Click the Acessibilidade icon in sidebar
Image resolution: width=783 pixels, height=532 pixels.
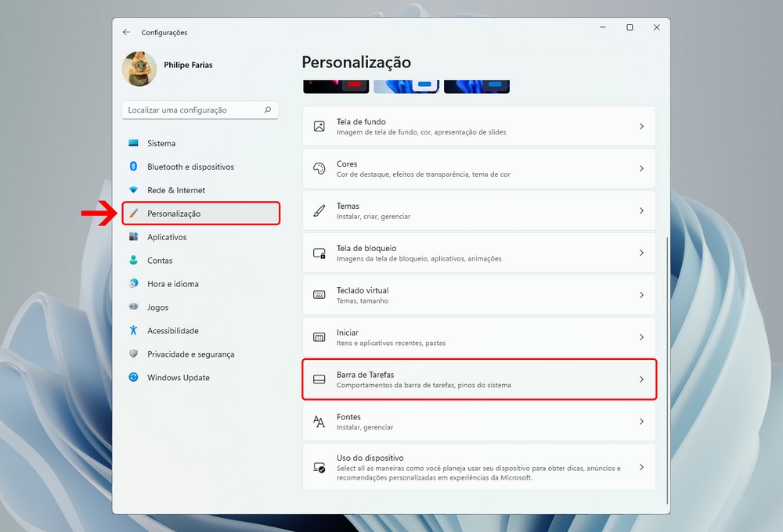point(133,331)
